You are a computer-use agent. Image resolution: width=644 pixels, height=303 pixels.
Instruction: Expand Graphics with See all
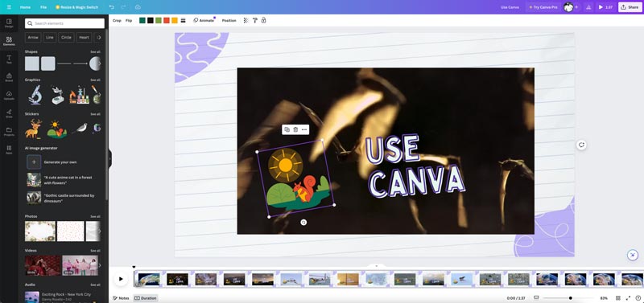coord(95,80)
